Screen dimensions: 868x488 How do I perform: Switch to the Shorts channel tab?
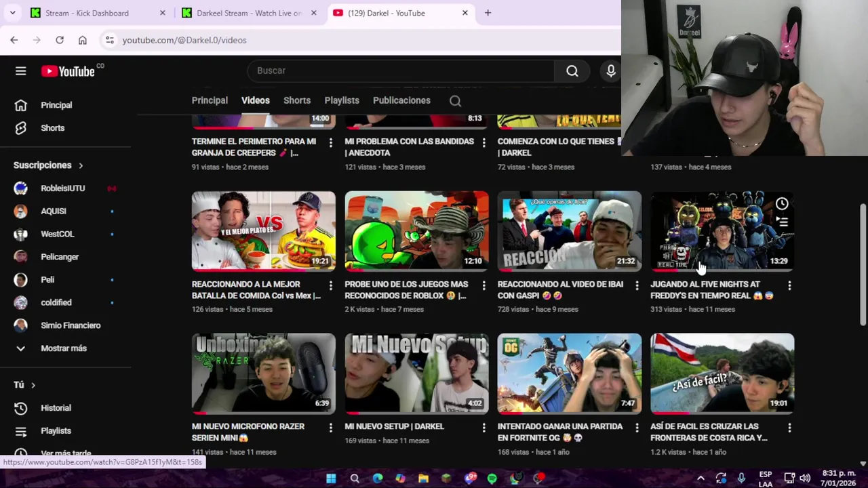point(297,100)
